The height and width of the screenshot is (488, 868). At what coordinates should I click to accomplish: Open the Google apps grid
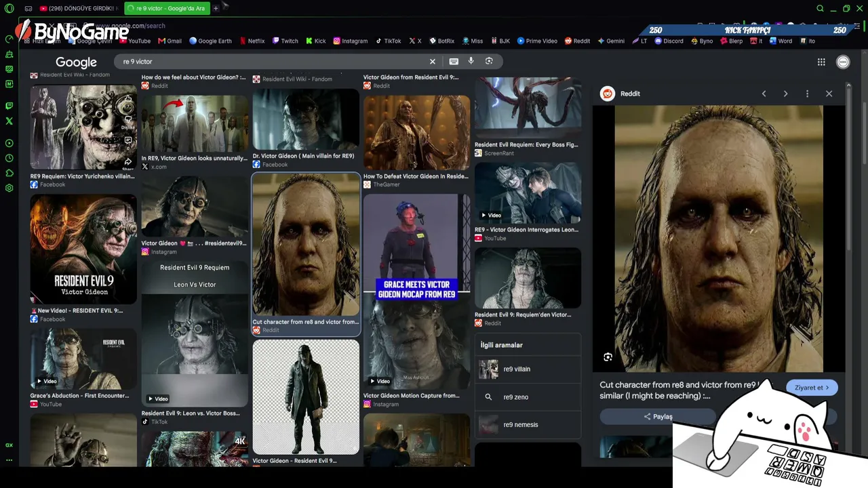click(x=821, y=62)
